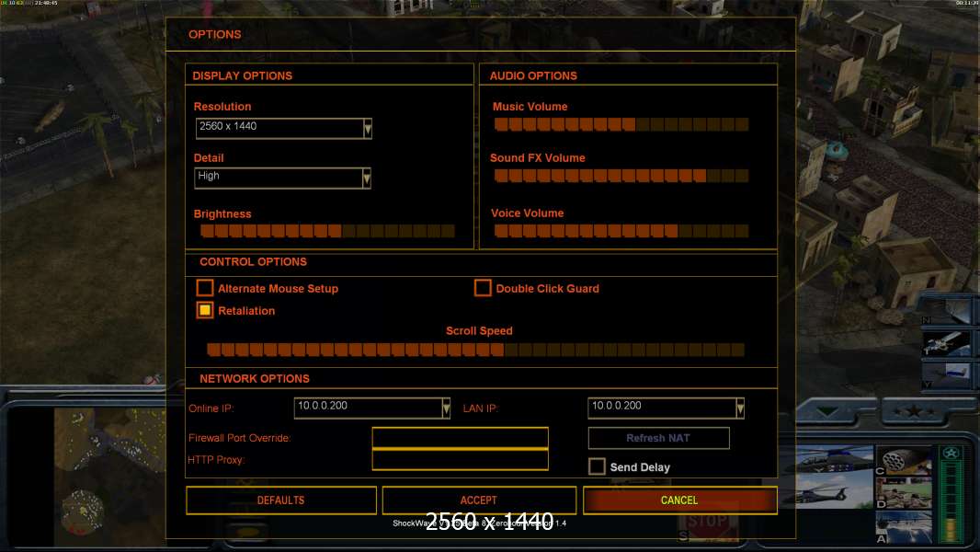
Task: Select the satellite power shortcut icon
Action: point(946,343)
